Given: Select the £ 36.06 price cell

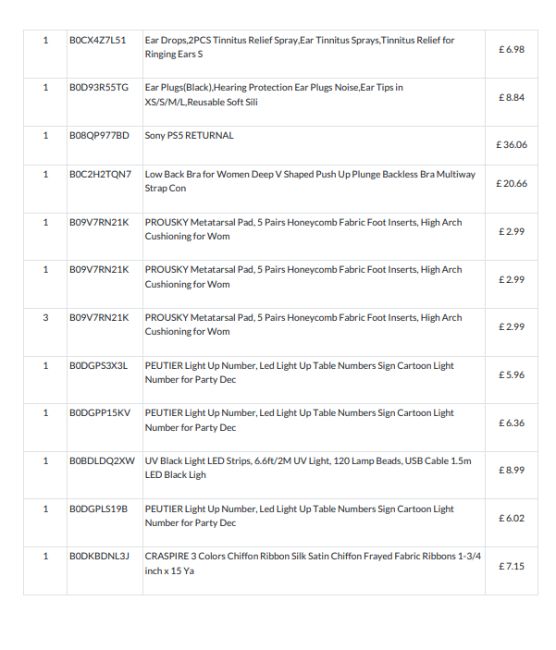Looking at the screenshot, I should [512, 145].
